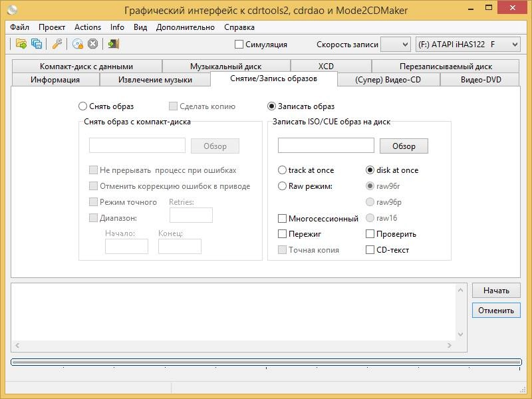Click the ISO/CUE image path field
The width and height of the screenshot is (532, 399).
[326, 145]
